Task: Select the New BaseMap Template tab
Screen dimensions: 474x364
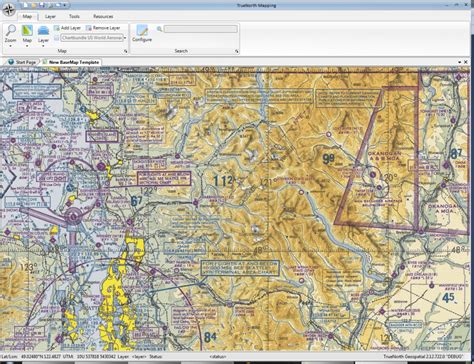Action: [x=71, y=62]
